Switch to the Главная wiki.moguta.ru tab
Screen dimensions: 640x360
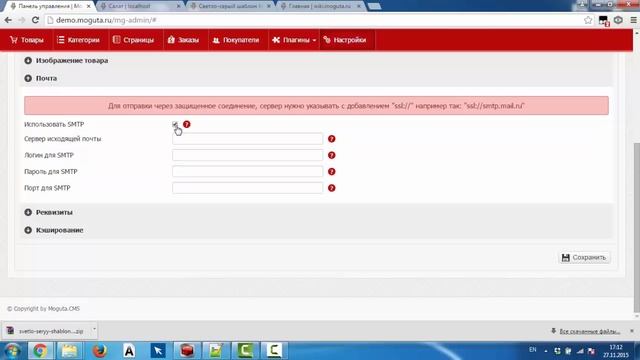[320, 6]
